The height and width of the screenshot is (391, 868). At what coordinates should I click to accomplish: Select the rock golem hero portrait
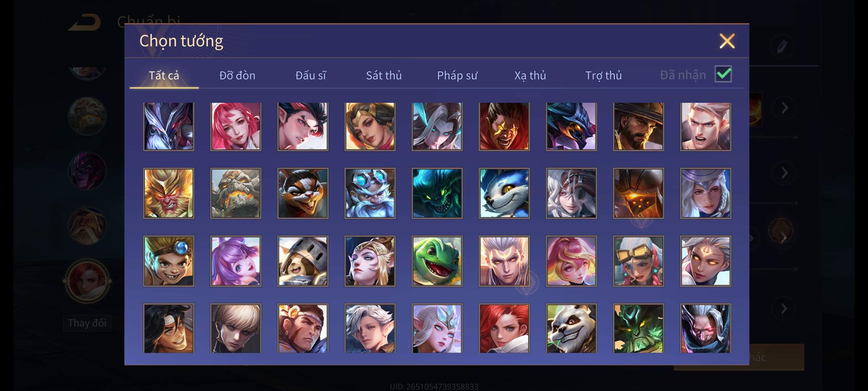236,193
